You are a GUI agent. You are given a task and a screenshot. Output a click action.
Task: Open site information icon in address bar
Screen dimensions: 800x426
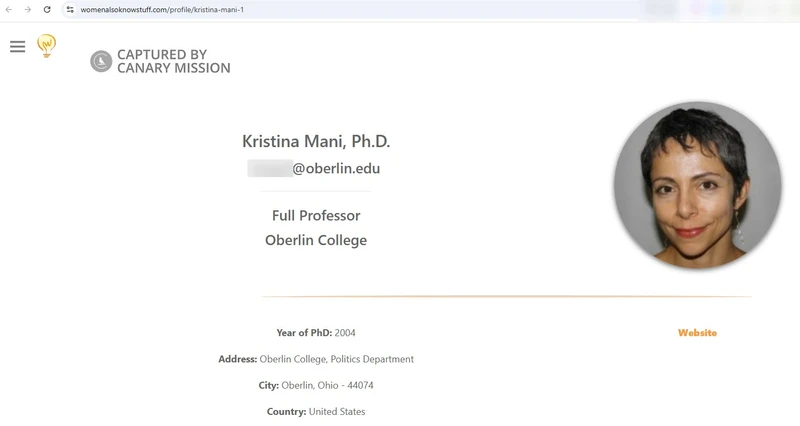click(70, 10)
